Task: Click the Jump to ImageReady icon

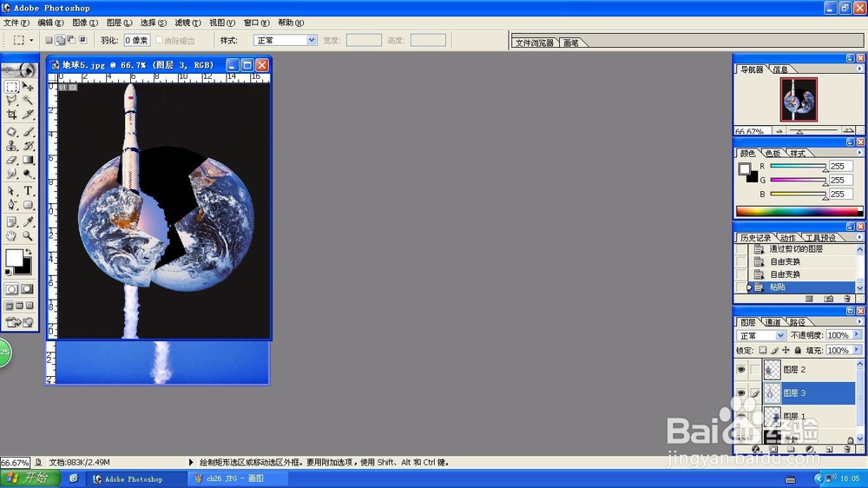Action: click(x=19, y=322)
